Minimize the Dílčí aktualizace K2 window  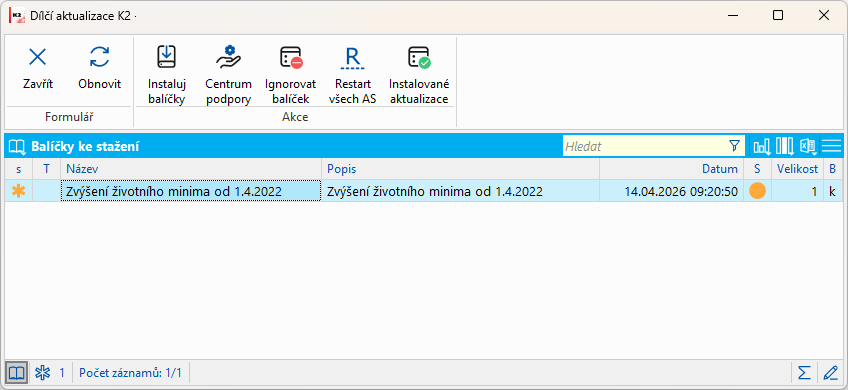pyautogui.click(x=732, y=16)
